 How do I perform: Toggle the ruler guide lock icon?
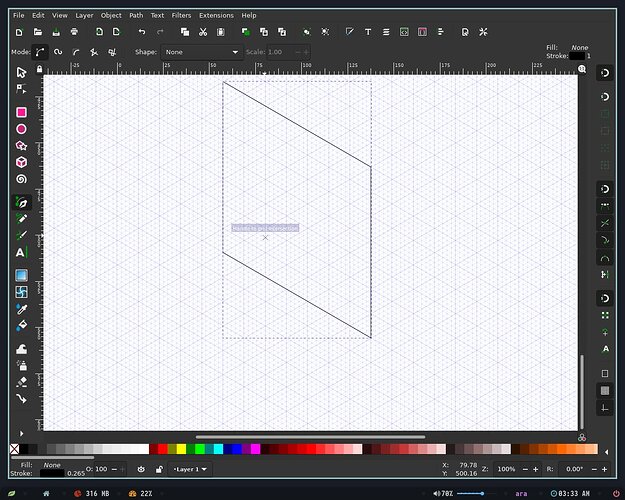(x=39, y=69)
